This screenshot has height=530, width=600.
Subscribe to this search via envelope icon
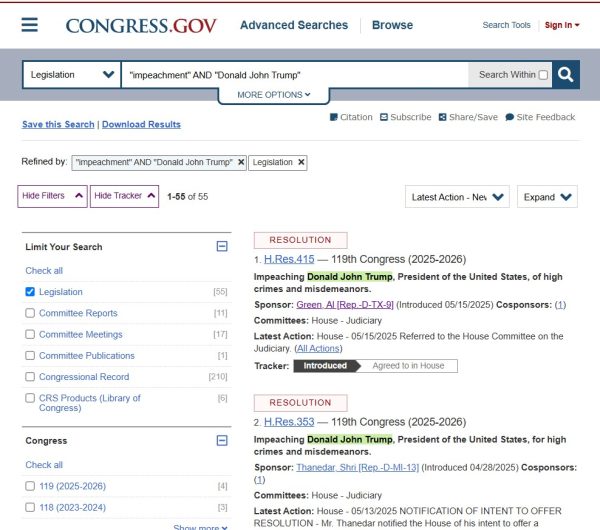click(x=406, y=117)
